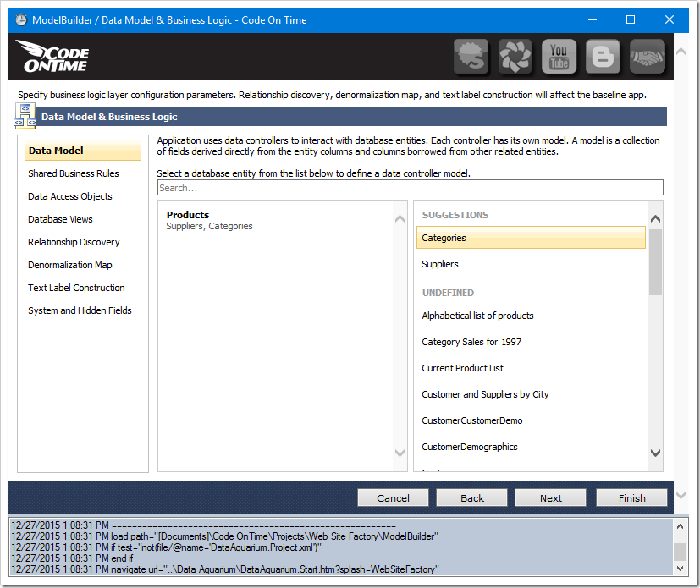Screen dimensions: 700x588
Task: Open the Data Access Objects section
Action: tap(69, 196)
